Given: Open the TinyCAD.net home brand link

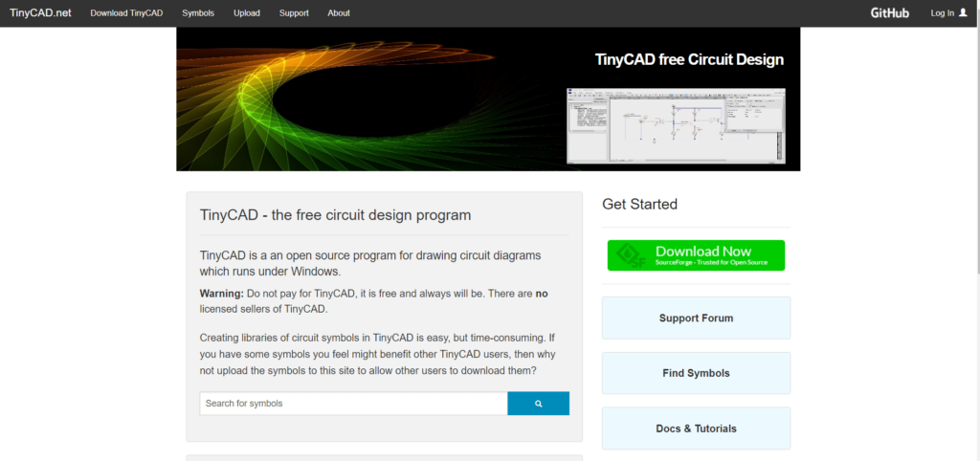Looking at the screenshot, I should [x=40, y=13].
